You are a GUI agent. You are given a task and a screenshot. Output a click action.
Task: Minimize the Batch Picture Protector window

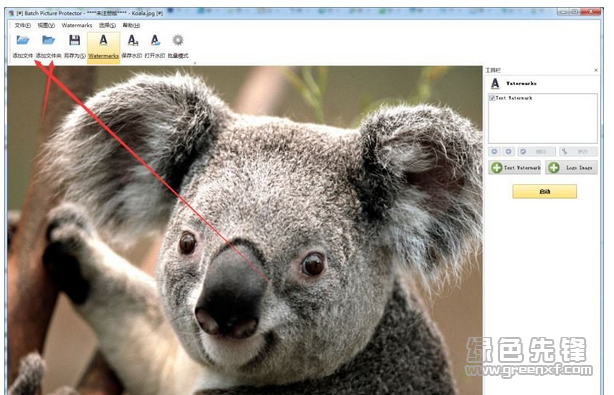(x=563, y=12)
